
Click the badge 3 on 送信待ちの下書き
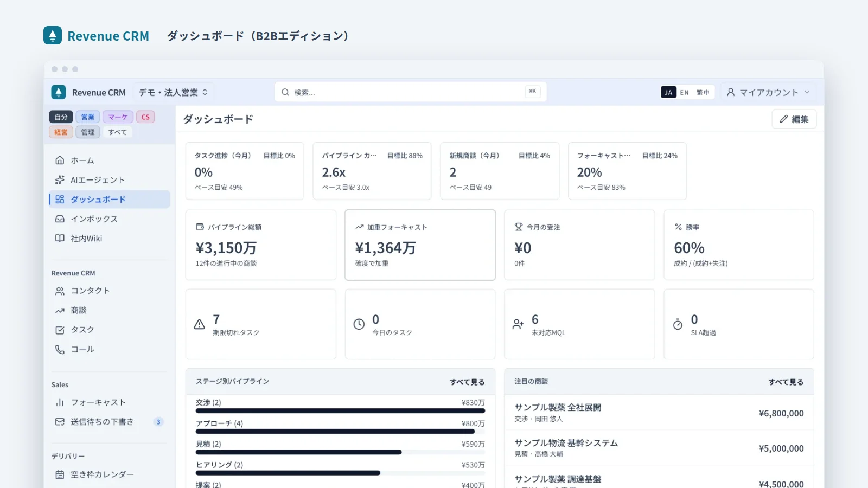click(x=158, y=422)
